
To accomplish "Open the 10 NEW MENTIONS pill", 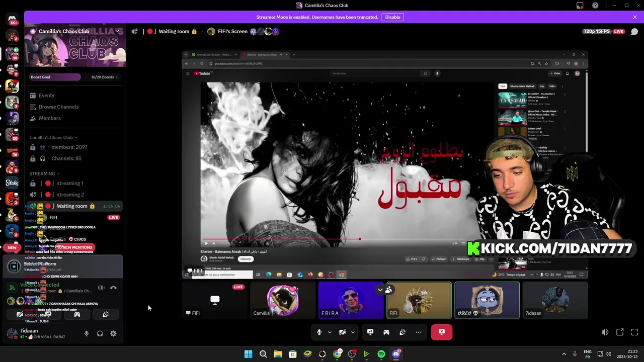I will click(74, 247).
